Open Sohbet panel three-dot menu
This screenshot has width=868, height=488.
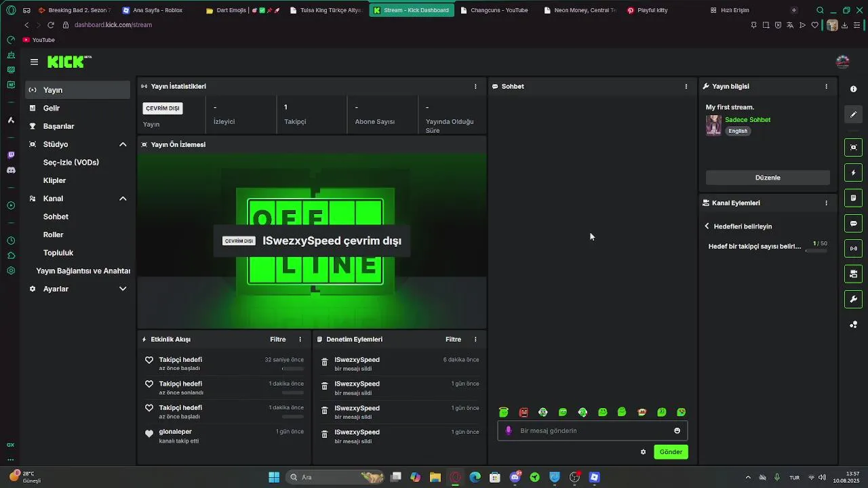686,86
